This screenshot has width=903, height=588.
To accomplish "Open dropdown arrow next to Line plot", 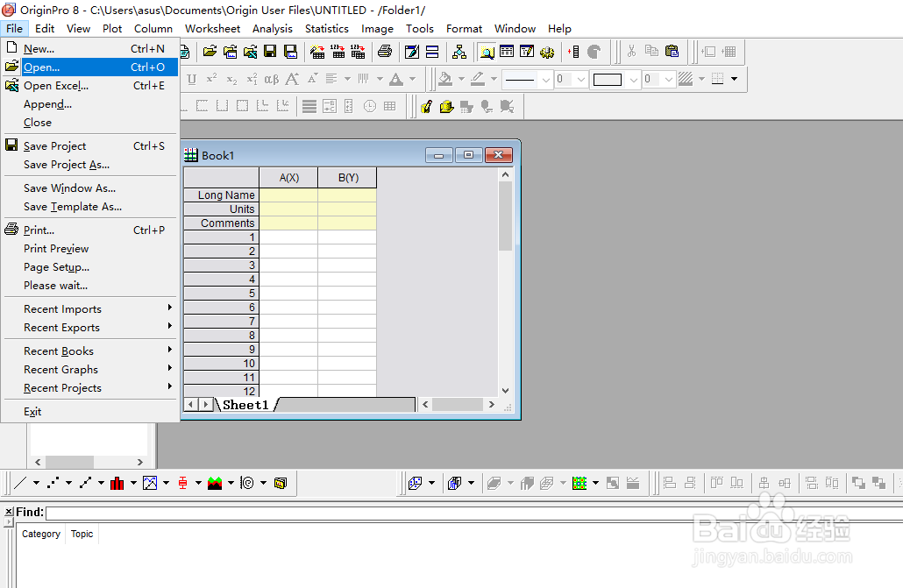I will point(36,483).
